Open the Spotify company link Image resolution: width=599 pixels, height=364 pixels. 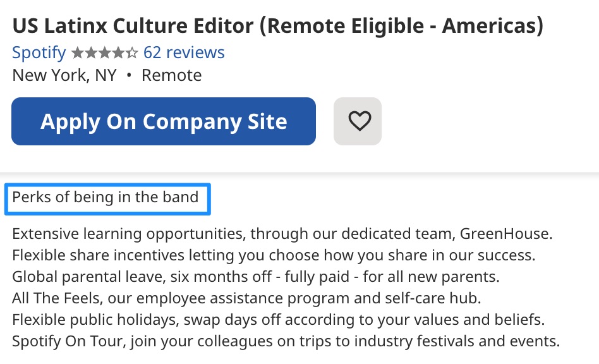coord(39,52)
